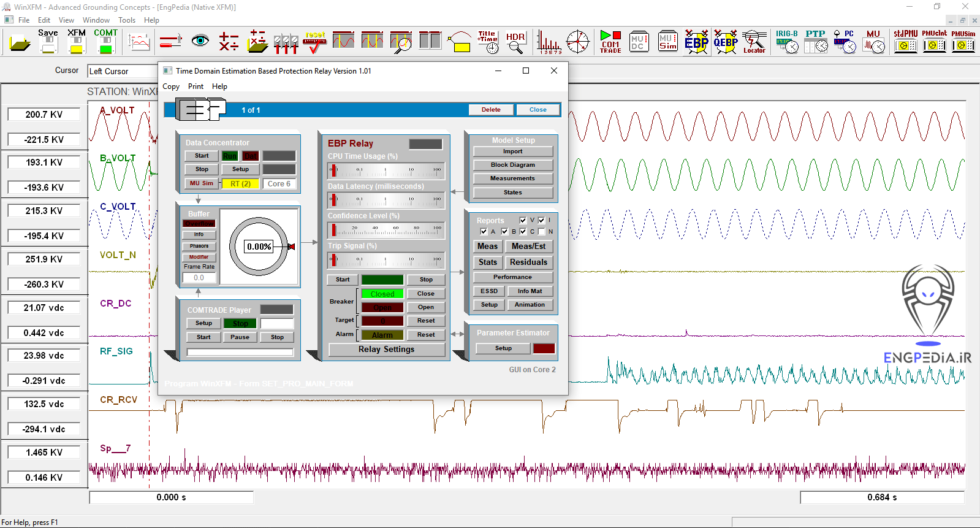Launch the COMTRADE play icon
This screenshot has height=528, width=980.
pyautogui.click(x=610, y=42)
